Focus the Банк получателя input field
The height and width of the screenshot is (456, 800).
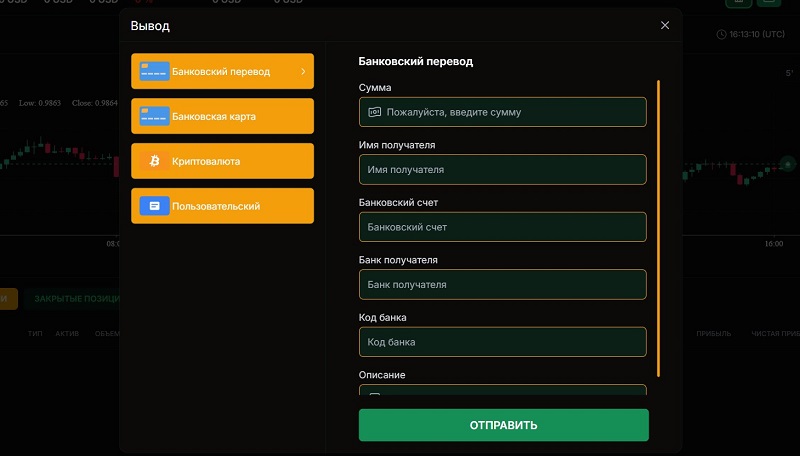click(503, 285)
